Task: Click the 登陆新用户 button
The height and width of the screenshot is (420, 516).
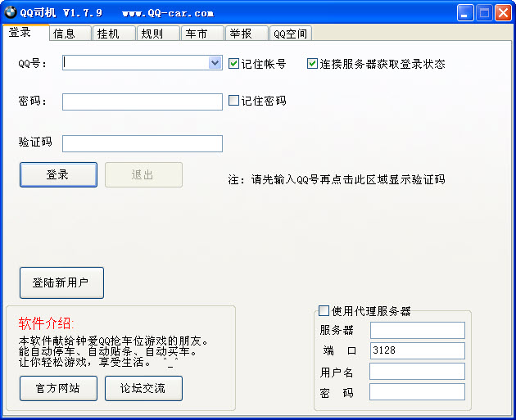Action: (x=62, y=282)
